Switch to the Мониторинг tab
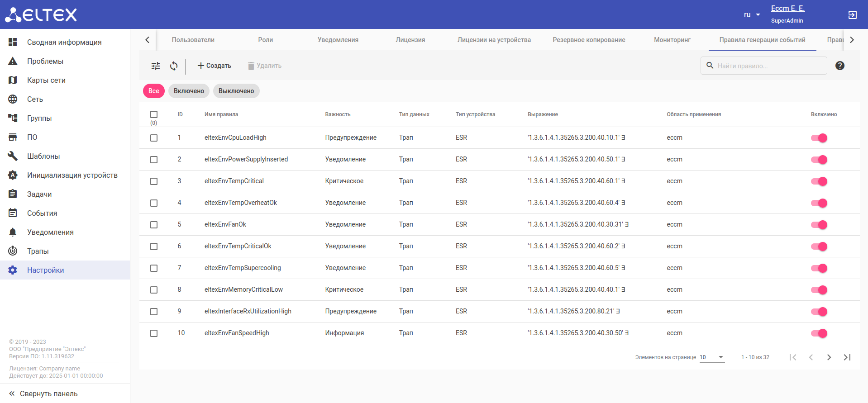 672,40
